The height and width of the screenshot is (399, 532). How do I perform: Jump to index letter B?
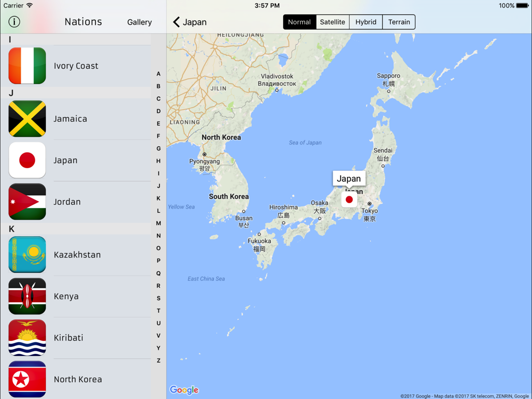click(159, 86)
